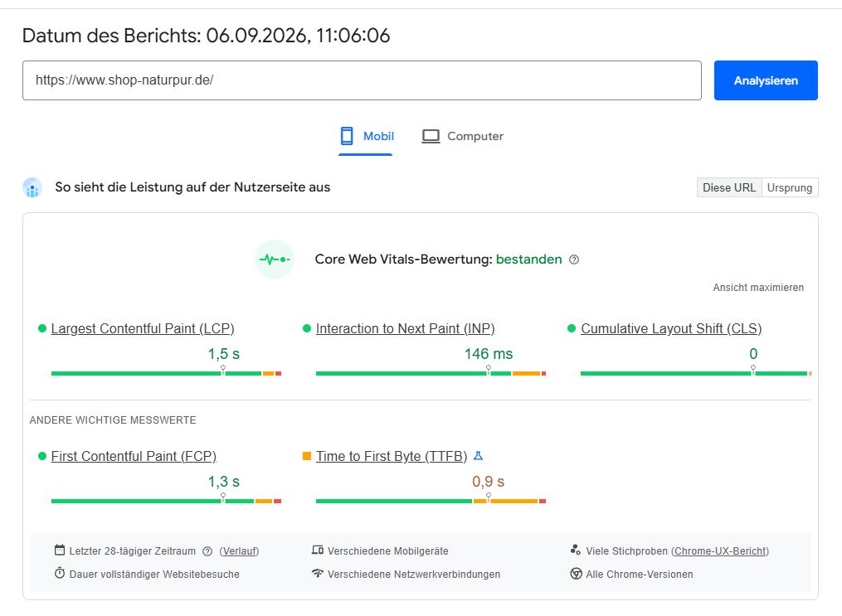Switch to the Computer tab
Image resolution: width=842 pixels, height=616 pixels.
coord(462,136)
